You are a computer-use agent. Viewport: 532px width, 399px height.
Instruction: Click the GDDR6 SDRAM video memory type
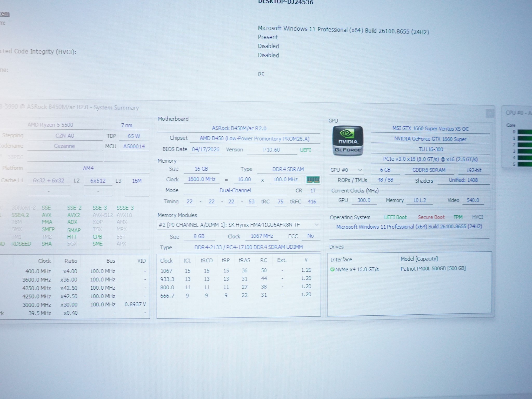(429, 170)
